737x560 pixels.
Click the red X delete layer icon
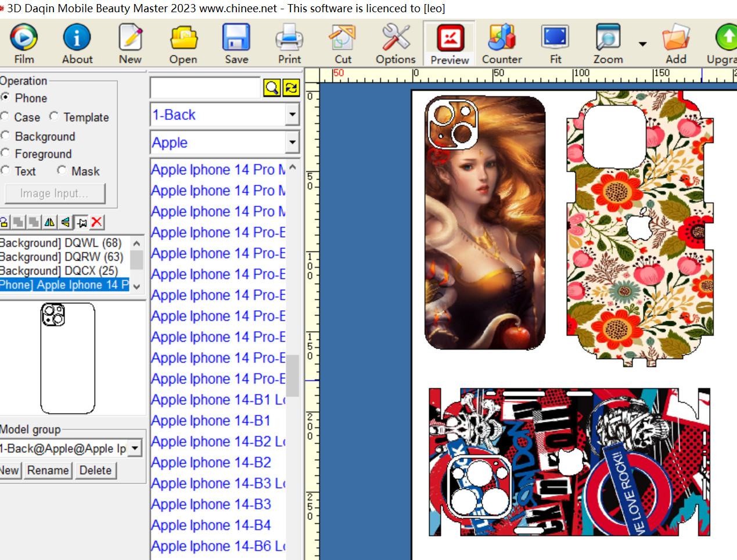tap(97, 222)
